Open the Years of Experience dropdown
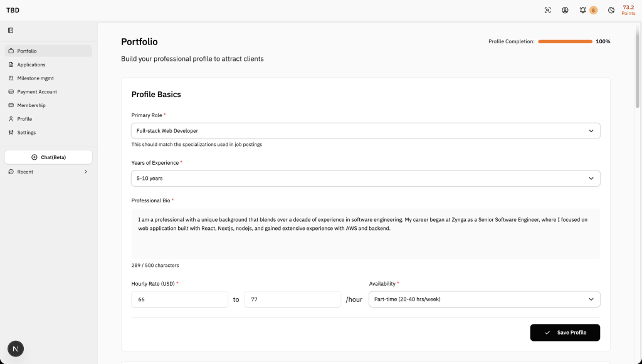 [x=366, y=178]
